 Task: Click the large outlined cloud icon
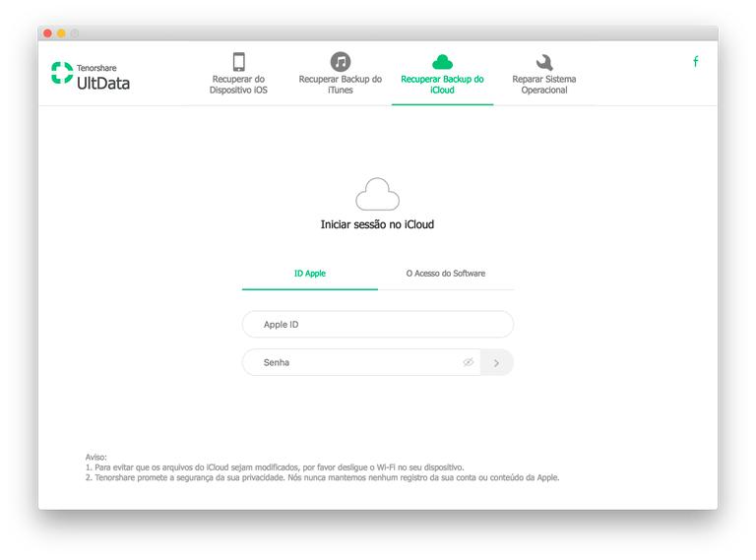[378, 194]
